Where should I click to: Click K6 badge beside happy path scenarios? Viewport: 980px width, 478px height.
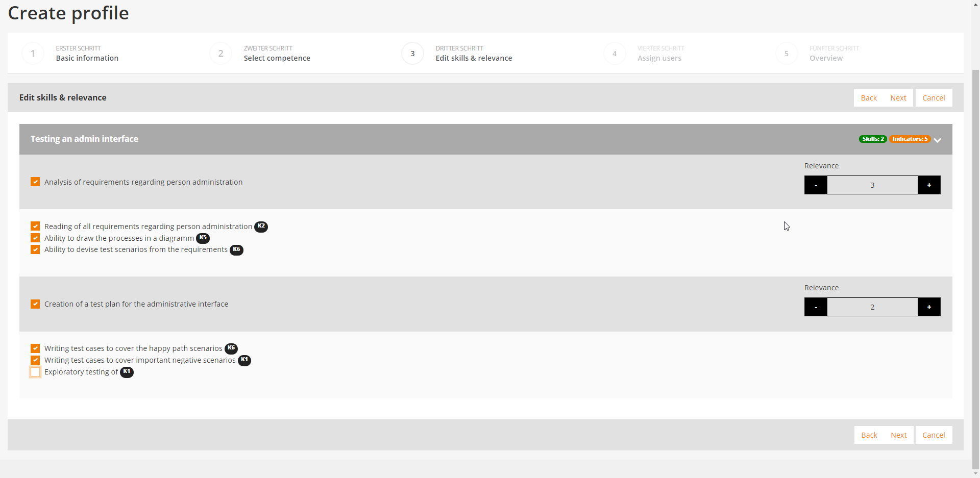(231, 348)
